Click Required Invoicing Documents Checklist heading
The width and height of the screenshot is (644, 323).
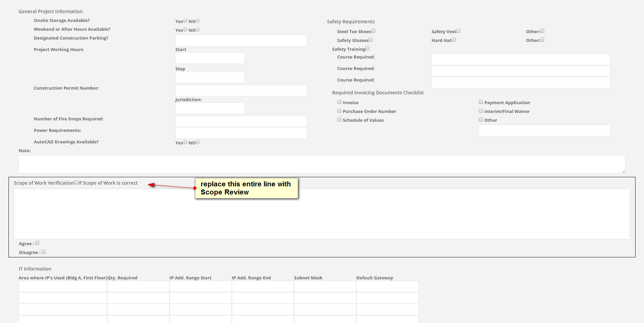[378, 93]
